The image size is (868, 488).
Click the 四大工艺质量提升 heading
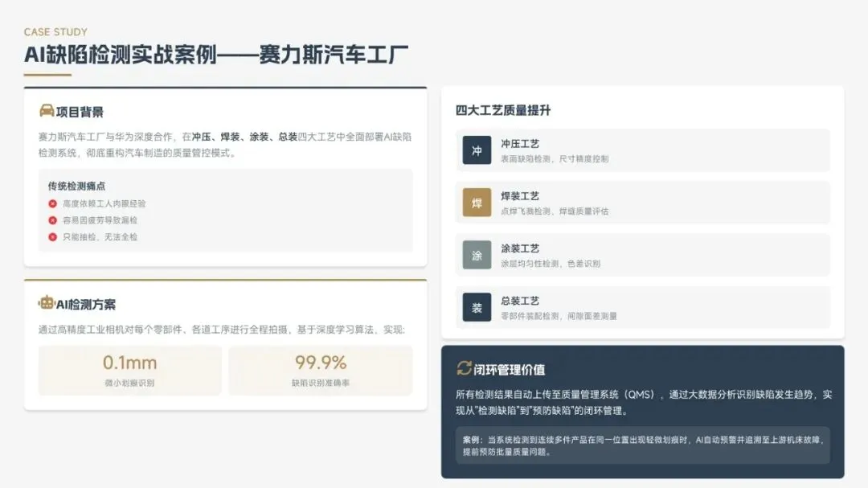click(503, 110)
